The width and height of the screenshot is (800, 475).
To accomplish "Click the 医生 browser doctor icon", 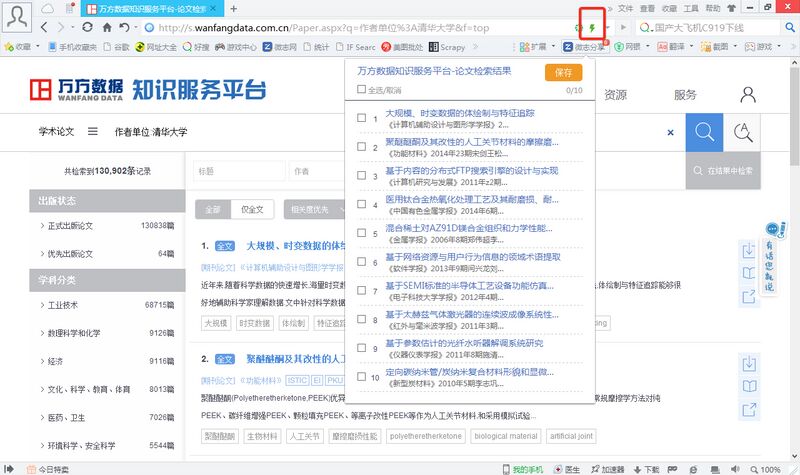I will pyautogui.click(x=567, y=469).
